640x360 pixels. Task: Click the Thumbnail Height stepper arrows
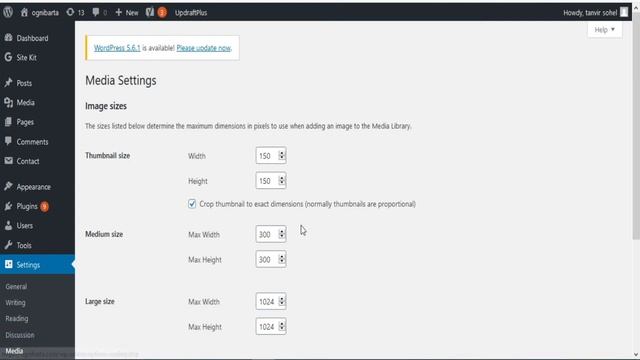click(282, 180)
